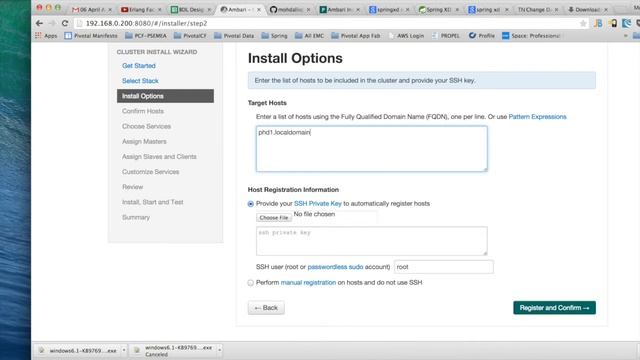Open the Apps bookmark shortcut
Screen dimensions: 640x360
click(46, 36)
